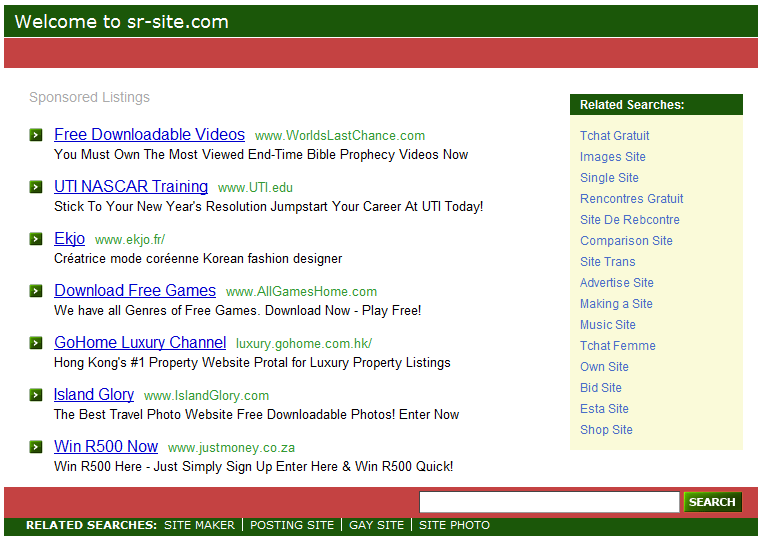Screen dimensions: 763x540
Task: Select Tchat Gratuit related search
Action: [x=615, y=136]
